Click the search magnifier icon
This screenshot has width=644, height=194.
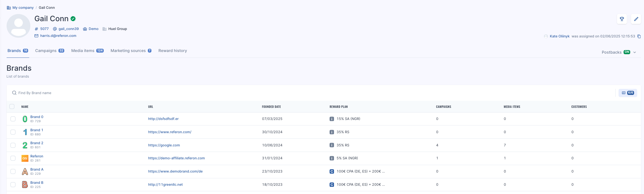[14, 93]
